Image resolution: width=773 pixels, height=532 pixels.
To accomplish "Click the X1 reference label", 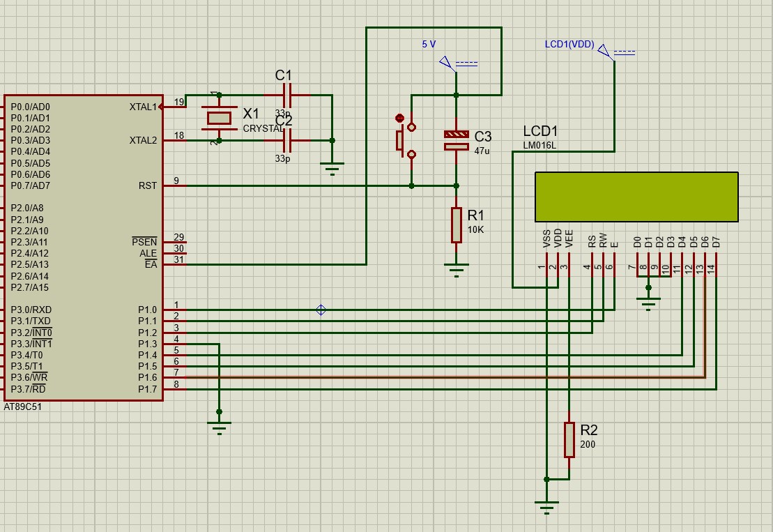I will pyautogui.click(x=251, y=114).
